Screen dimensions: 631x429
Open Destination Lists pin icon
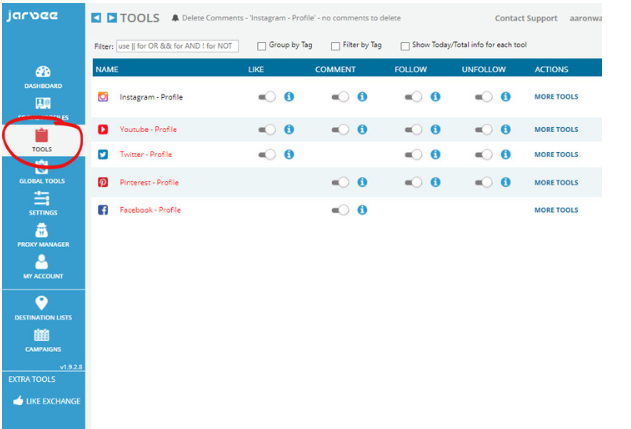click(x=42, y=303)
